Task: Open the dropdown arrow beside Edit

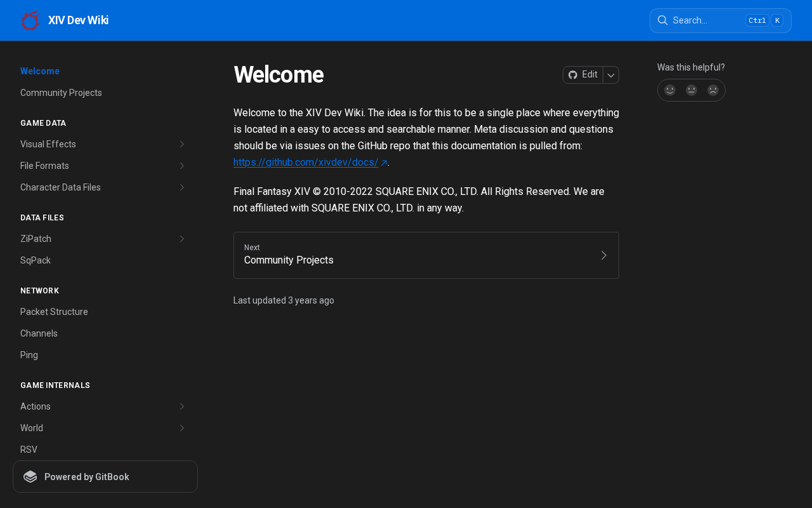Action: coord(611,75)
